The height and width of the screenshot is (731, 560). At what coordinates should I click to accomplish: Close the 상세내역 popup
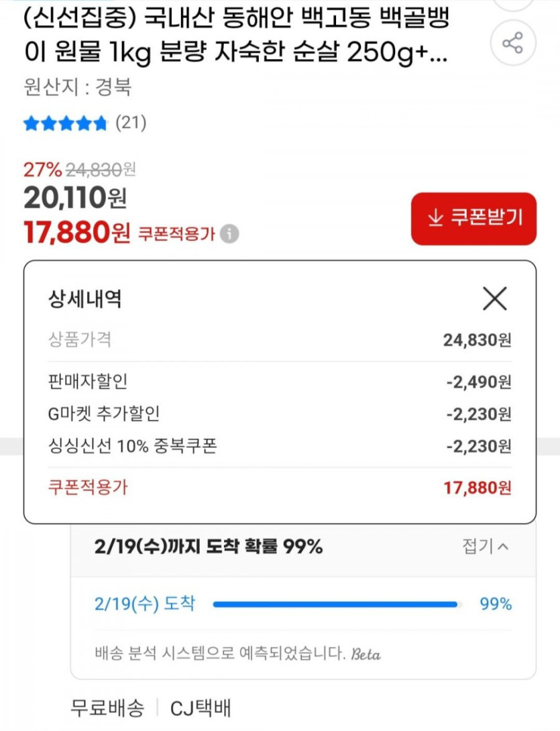[x=495, y=298]
